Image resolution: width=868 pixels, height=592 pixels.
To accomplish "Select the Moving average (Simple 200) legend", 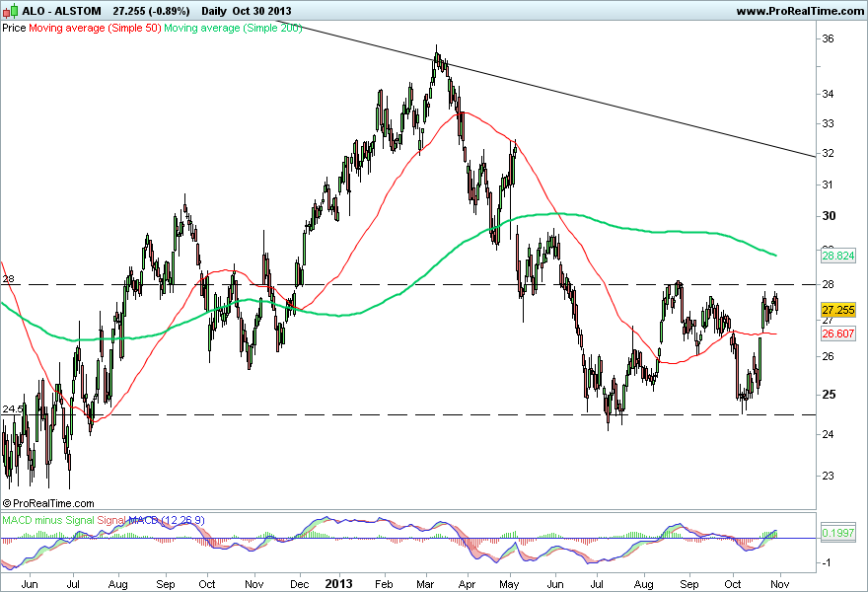I will coord(233,28).
